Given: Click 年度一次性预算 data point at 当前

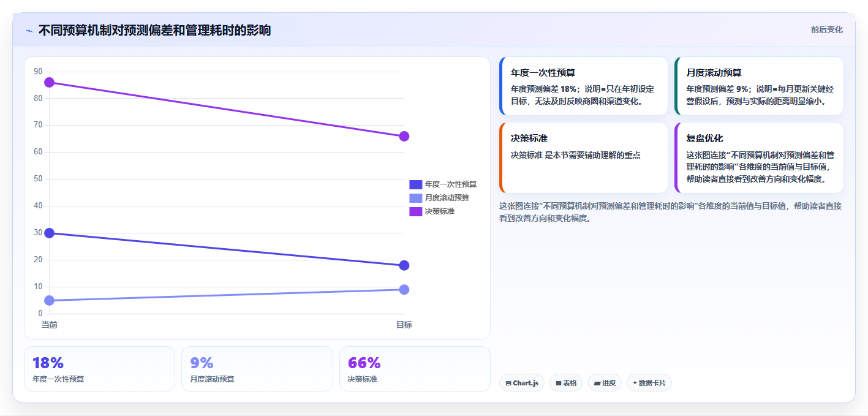Looking at the screenshot, I should pyautogui.click(x=50, y=233).
